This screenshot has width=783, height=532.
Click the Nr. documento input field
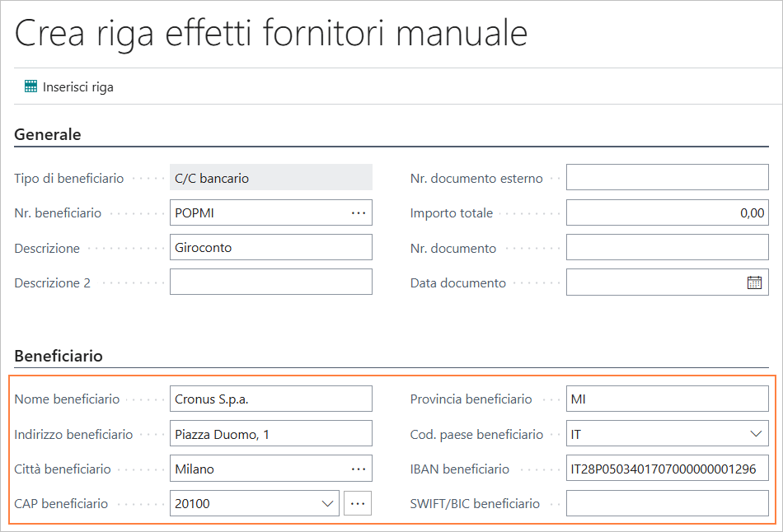667,248
